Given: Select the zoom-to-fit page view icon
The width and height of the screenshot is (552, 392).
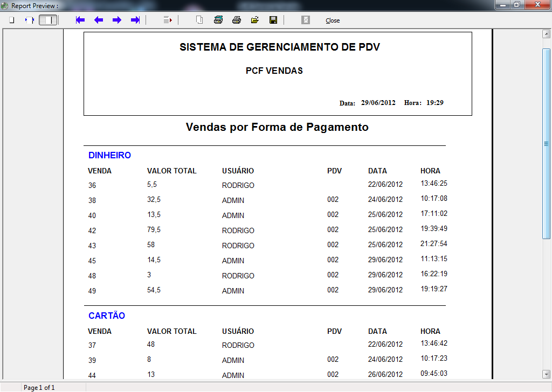Looking at the screenshot, I should click(11, 19).
